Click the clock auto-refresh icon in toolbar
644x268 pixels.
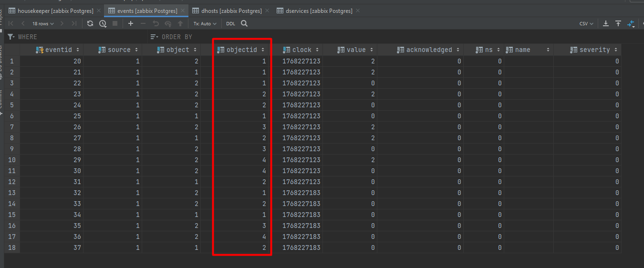[x=103, y=23]
